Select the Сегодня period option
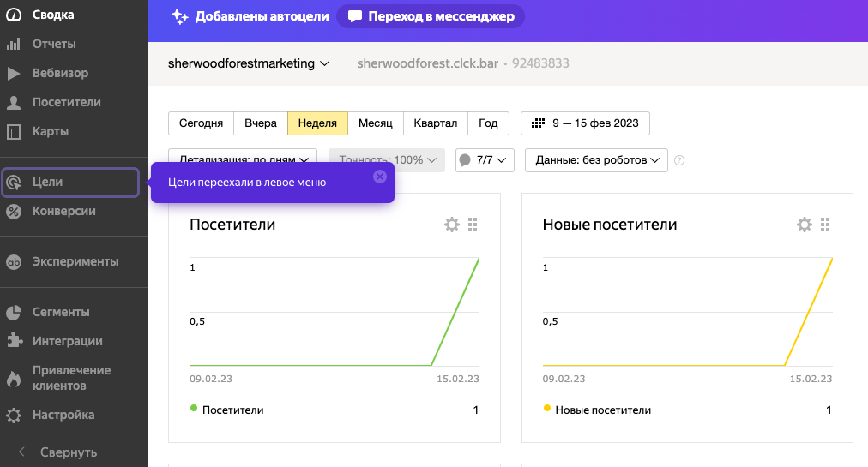868x467 pixels. pyautogui.click(x=202, y=123)
